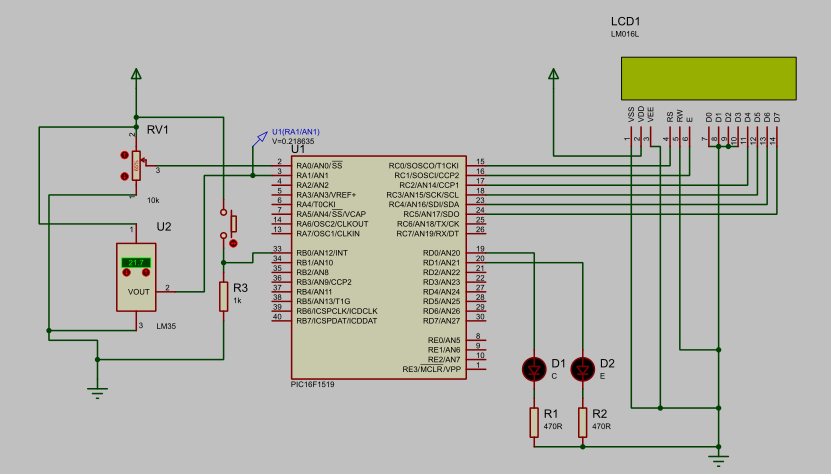Click the VEE pin label on the LCD
Image resolution: width=831 pixels, height=474 pixels.
pos(651,115)
